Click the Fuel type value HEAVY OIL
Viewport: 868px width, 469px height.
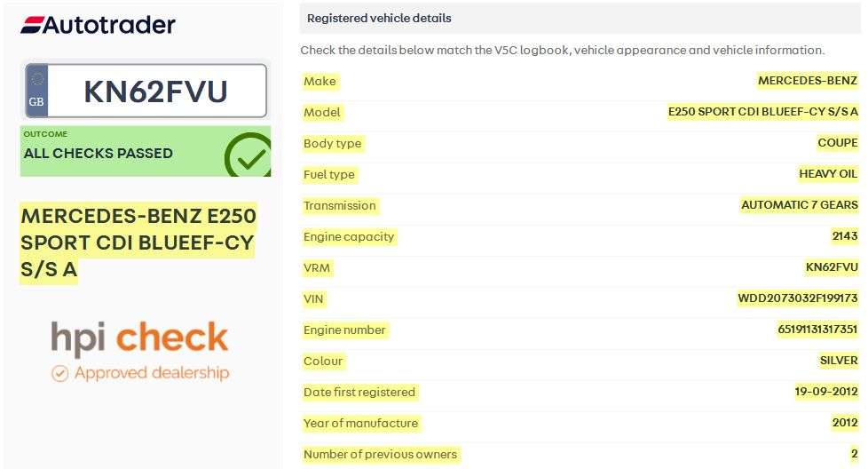(828, 174)
